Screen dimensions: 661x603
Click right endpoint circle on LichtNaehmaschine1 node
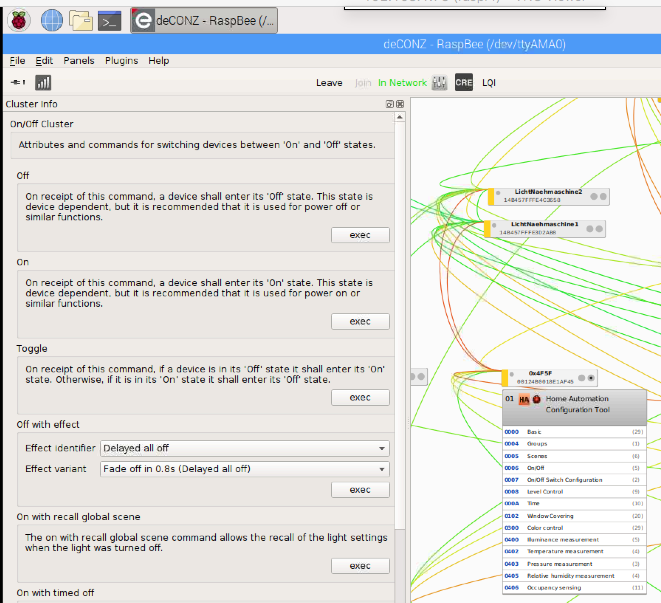tap(599, 229)
